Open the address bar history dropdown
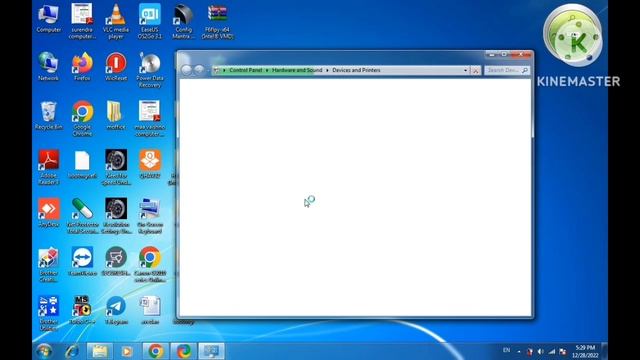This screenshot has height=360, width=640. (x=465, y=70)
